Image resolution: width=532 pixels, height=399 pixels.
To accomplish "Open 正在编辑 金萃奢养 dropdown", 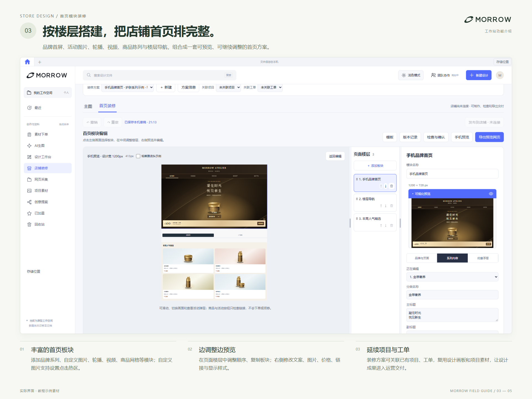I will [452, 277].
